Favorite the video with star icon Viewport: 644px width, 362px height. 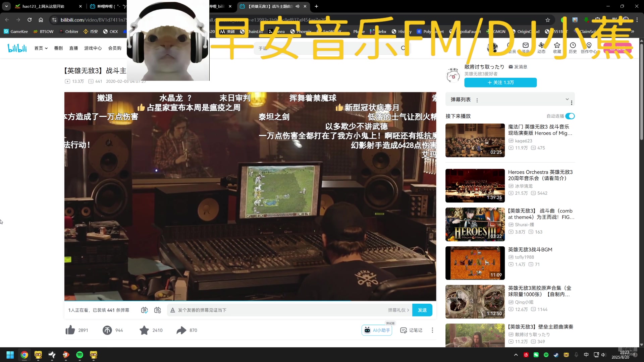tap(144, 330)
